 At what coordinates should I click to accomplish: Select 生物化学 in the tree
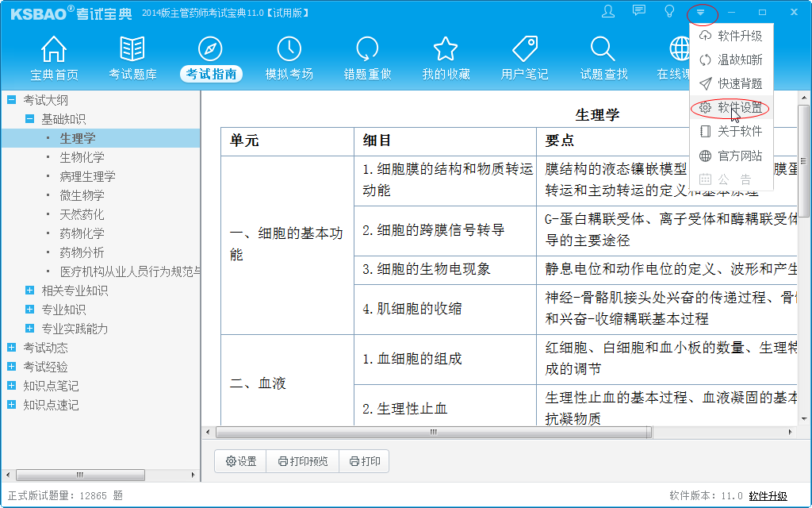point(82,157)
